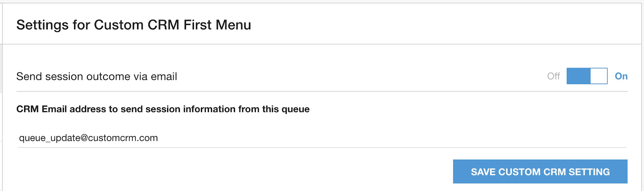Toggle the session outcome email switch
The width and height of the screenshot is (644, 191).
[x=587, y=76]
